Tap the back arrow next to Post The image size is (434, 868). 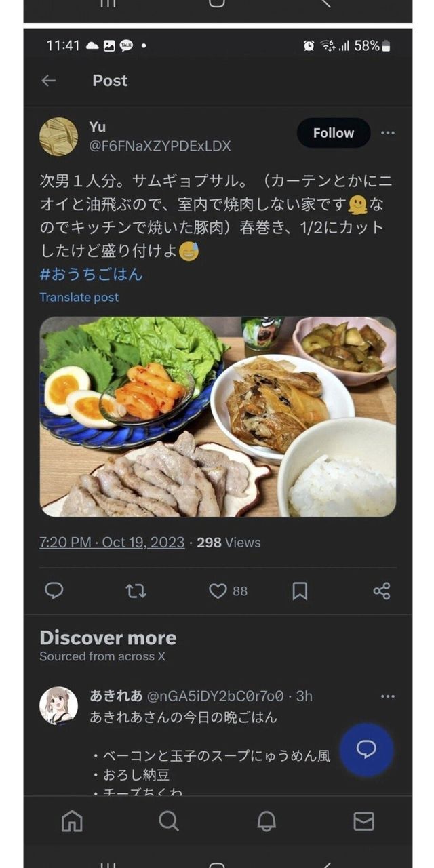pyautogui.click(x=48, y=81)
